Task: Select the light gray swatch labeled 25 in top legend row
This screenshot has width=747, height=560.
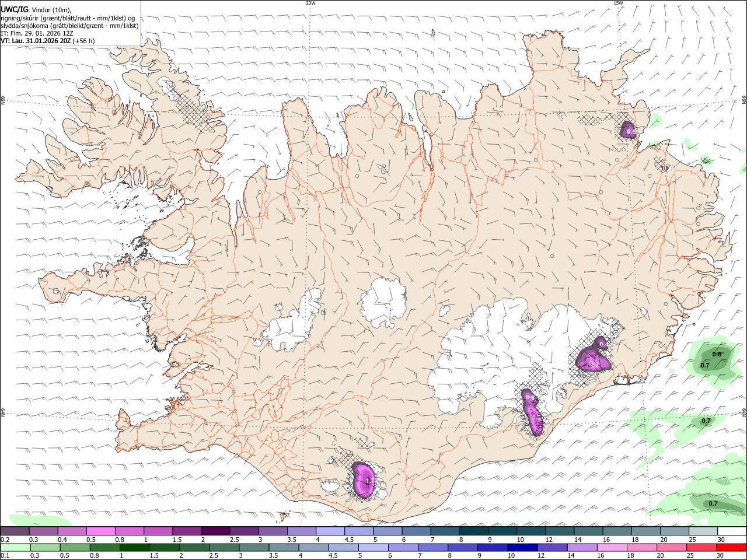Action: 703,531
